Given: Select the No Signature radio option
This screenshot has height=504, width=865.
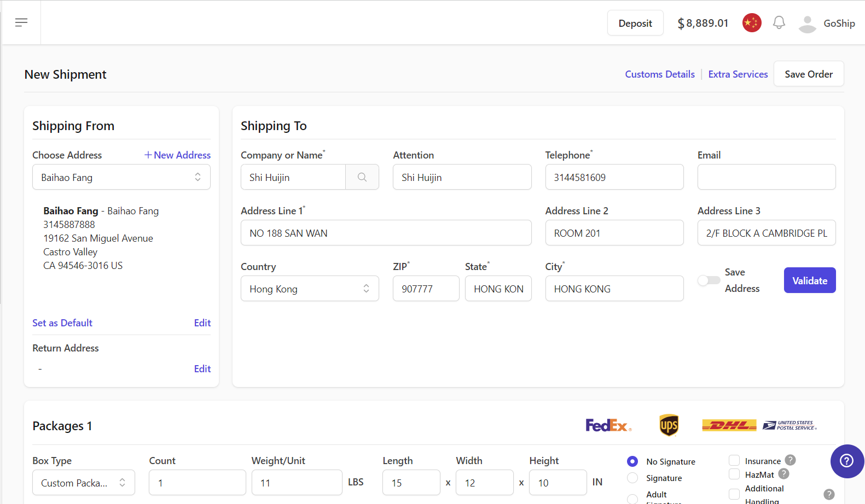Looking at the screenshot, I should [x=632, y=461].
